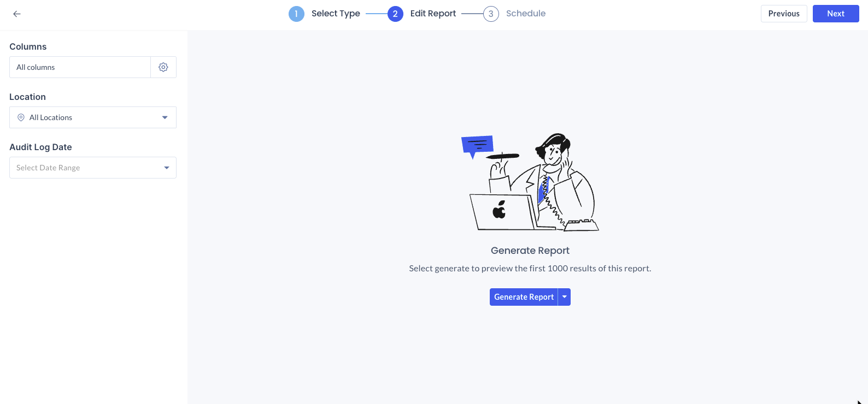This screenshot has width=868, height=404.
Task: Click the location pin icon
Action: 21,117
